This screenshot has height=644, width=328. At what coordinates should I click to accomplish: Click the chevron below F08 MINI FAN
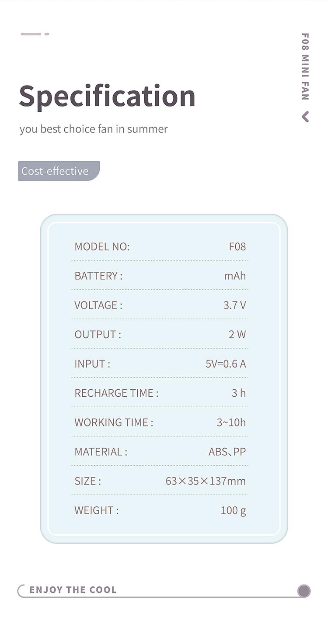click(x=305, y=117)
